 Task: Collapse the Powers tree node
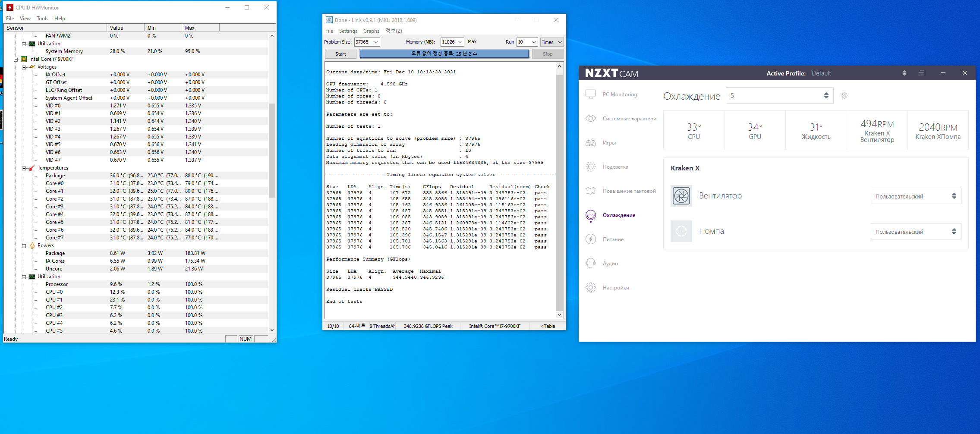[x=24, y=245]
